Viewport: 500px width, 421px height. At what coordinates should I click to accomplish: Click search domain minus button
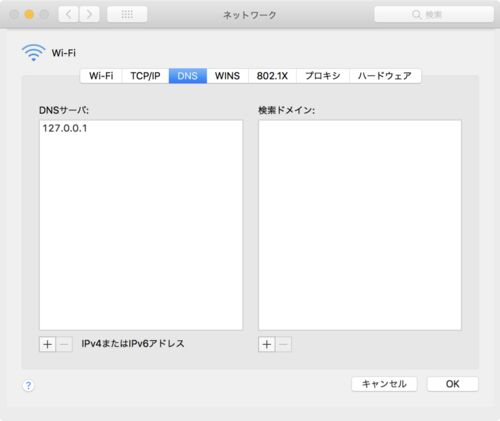(x=283, y=344)
